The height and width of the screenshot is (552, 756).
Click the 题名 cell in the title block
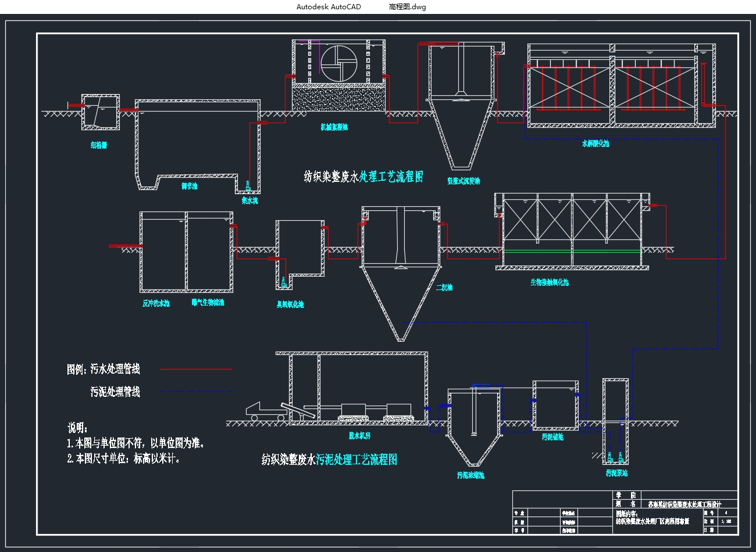(x=621, y=504)
